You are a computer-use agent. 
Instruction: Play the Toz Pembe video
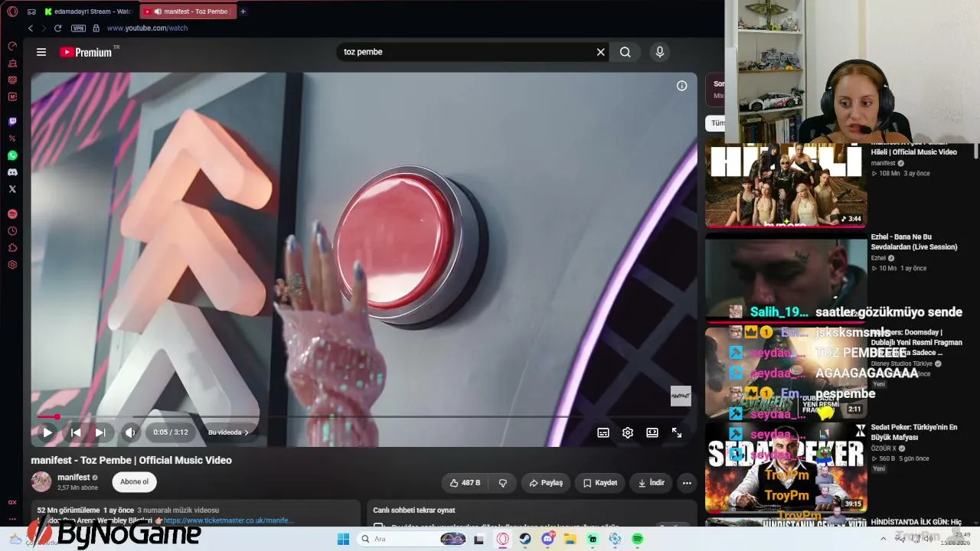(x=47, y=432)
